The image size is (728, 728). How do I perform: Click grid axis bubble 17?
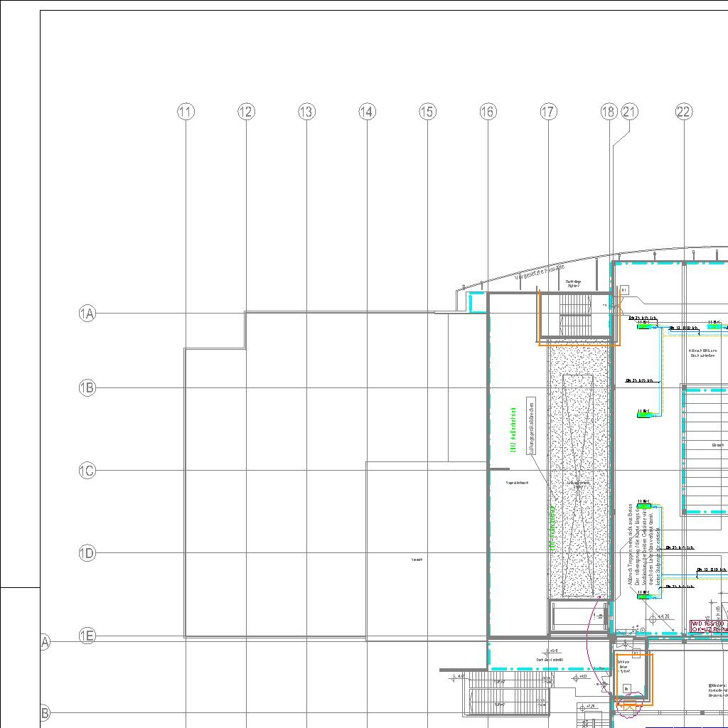pos(548,112)
